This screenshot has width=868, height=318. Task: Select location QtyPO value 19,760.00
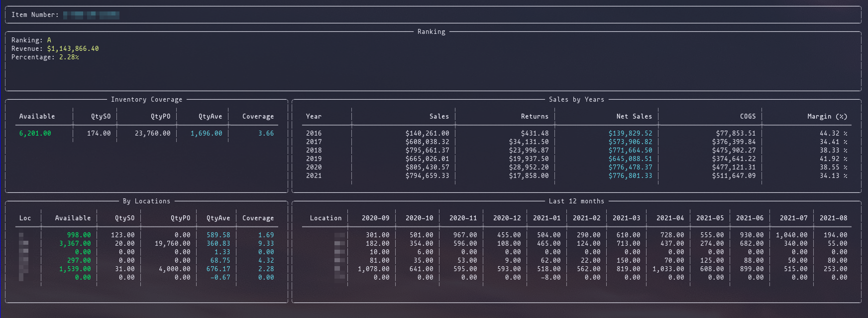tap(173, 244)
